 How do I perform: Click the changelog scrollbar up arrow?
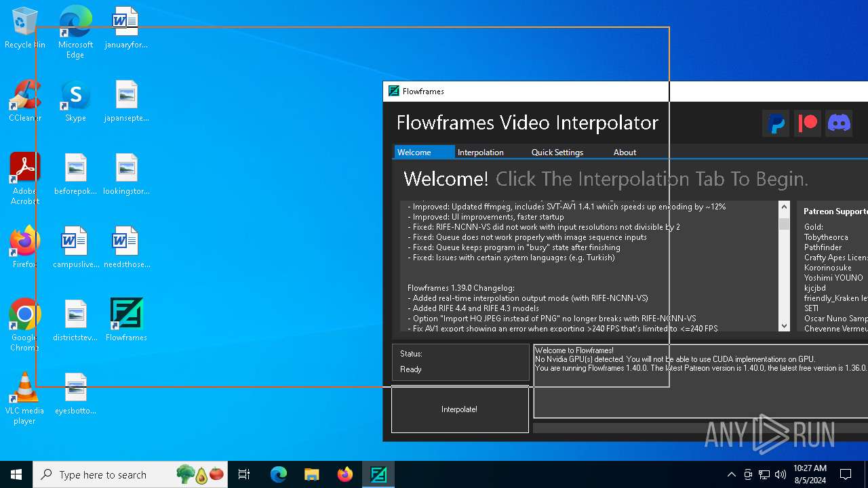click(784, 207)
